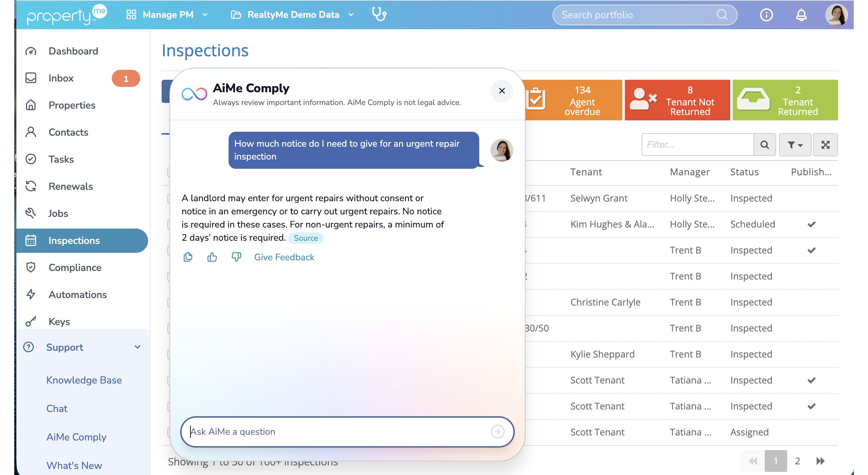Sort by the Status column header
This screenshot has width=868, height=475.
(744, 172)
